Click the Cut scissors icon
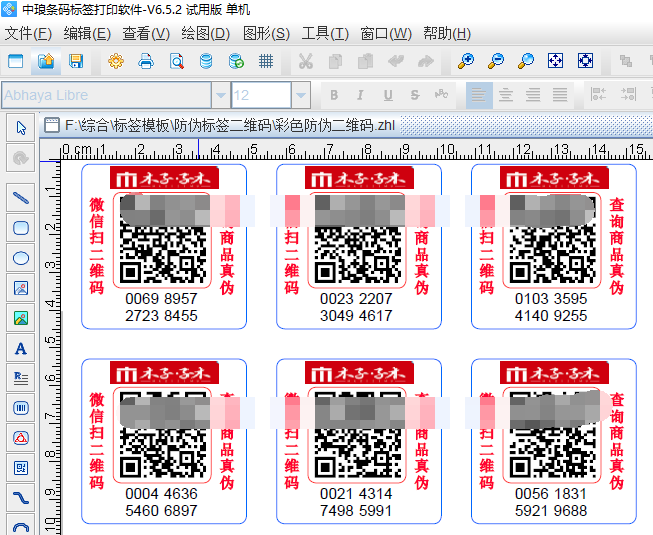 (x=306, y=61)
